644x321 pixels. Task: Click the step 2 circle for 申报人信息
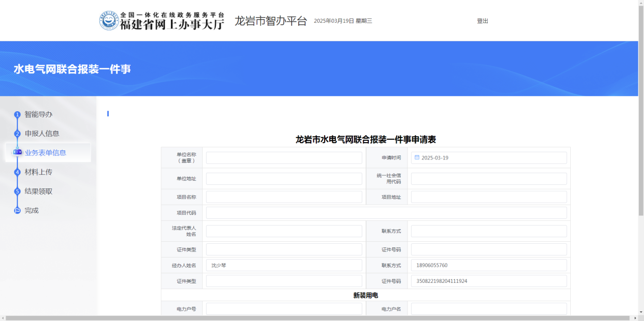(x=17, y=134)
